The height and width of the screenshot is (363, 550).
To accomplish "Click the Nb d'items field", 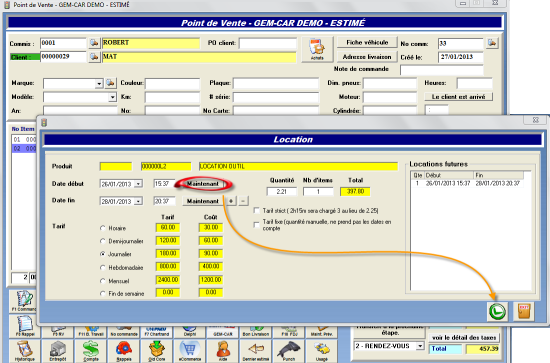I will click(x=318, y=191).
